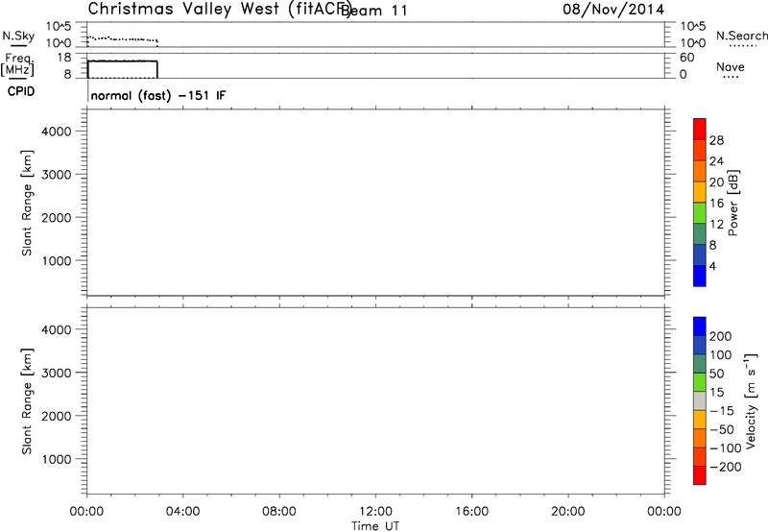
Task: Pick the yellow-orange Power segment between 16 and 20
Action: [x=700, y=192]
